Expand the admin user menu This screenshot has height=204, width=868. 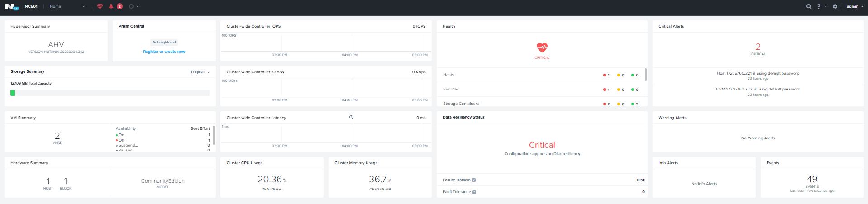[x=854, y=6]
